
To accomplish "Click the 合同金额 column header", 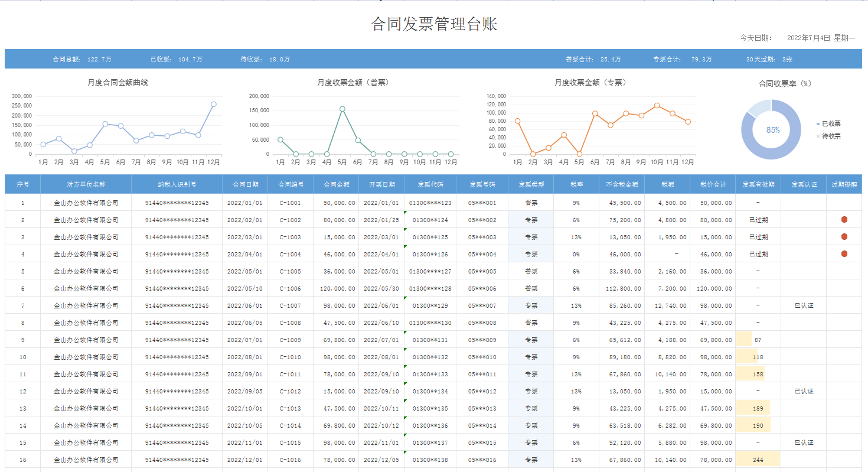I will pyautogui.click(x=336, y=184).
